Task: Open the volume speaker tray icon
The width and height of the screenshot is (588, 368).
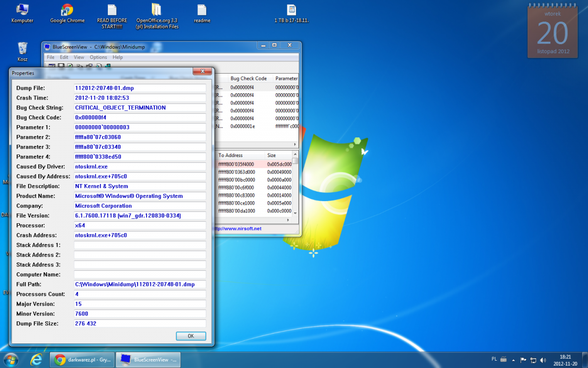Action: (x=542, y=360)
